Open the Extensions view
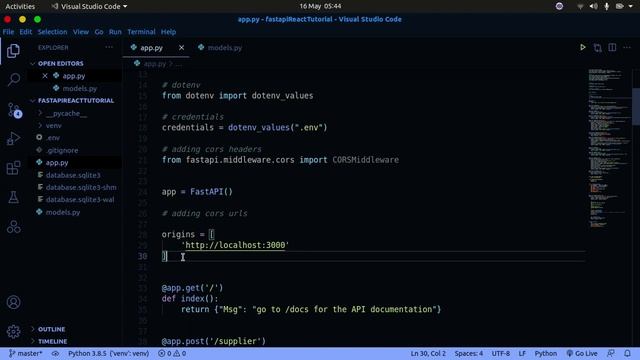The image size is (640, 360). [x=13, y=168]
